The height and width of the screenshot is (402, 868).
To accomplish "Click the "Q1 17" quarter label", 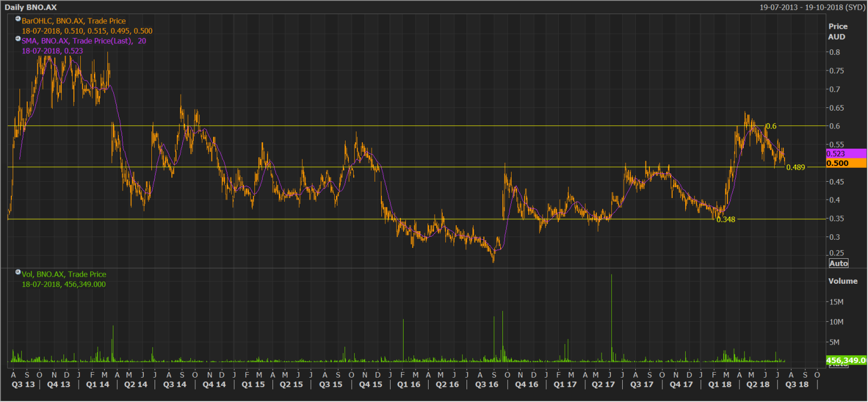I will tap(565, 385).
